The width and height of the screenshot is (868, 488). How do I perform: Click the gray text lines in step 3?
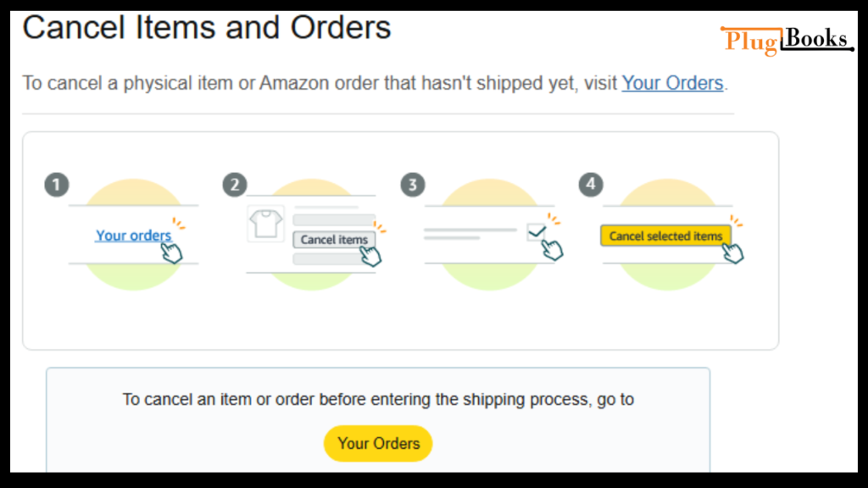470,234
